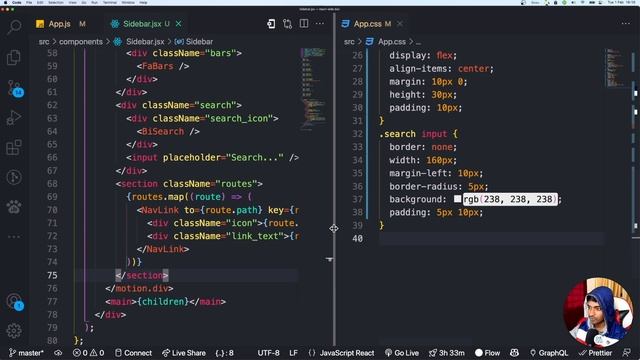Close the App.css tab
Image resolution: width=640 pixels, height=360 pixels.
pos(400,24)
